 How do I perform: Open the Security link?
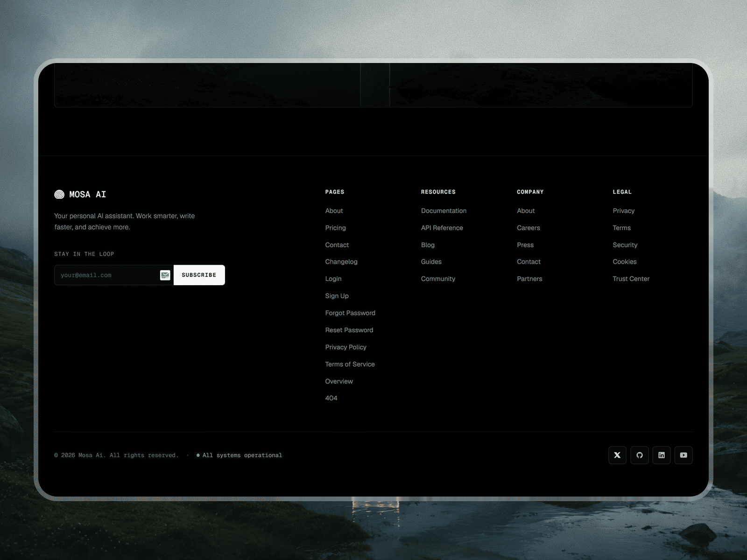click(625, 245)
